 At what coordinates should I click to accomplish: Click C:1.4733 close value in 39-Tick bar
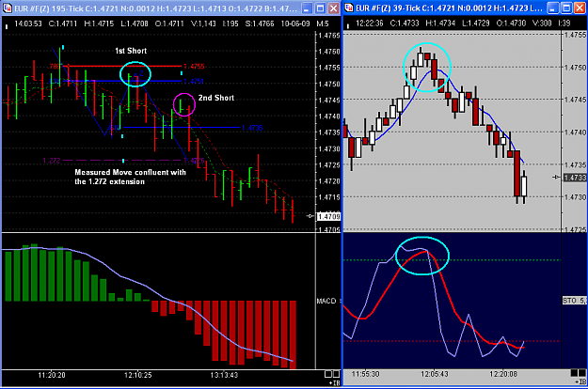click(405, 23)
